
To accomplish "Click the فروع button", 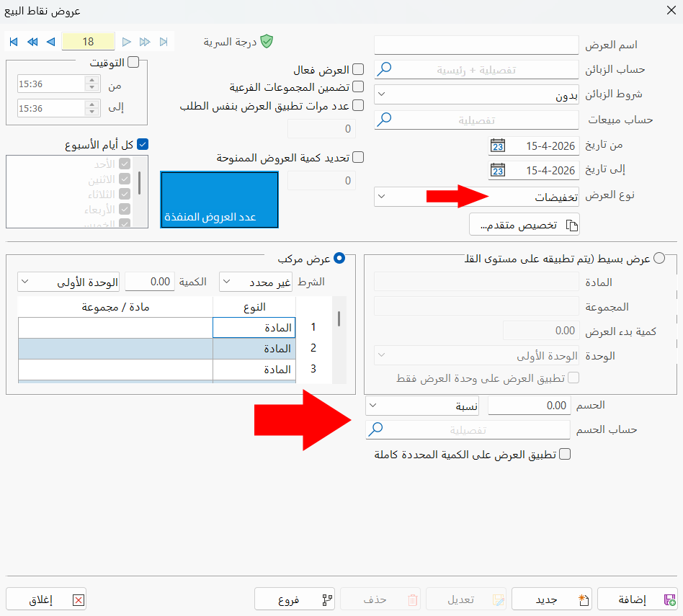I will click(x=295, y=599).
